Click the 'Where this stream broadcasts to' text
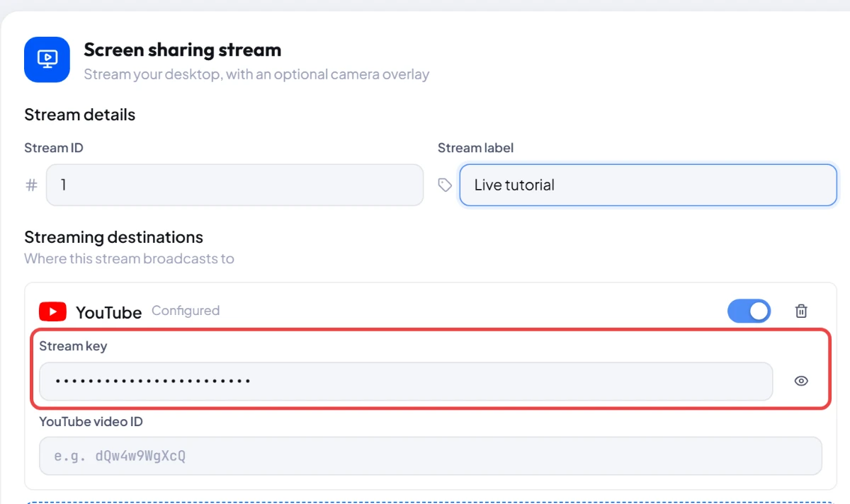The image size is (850, 504). pyautogui.click(x=129, y=259)
